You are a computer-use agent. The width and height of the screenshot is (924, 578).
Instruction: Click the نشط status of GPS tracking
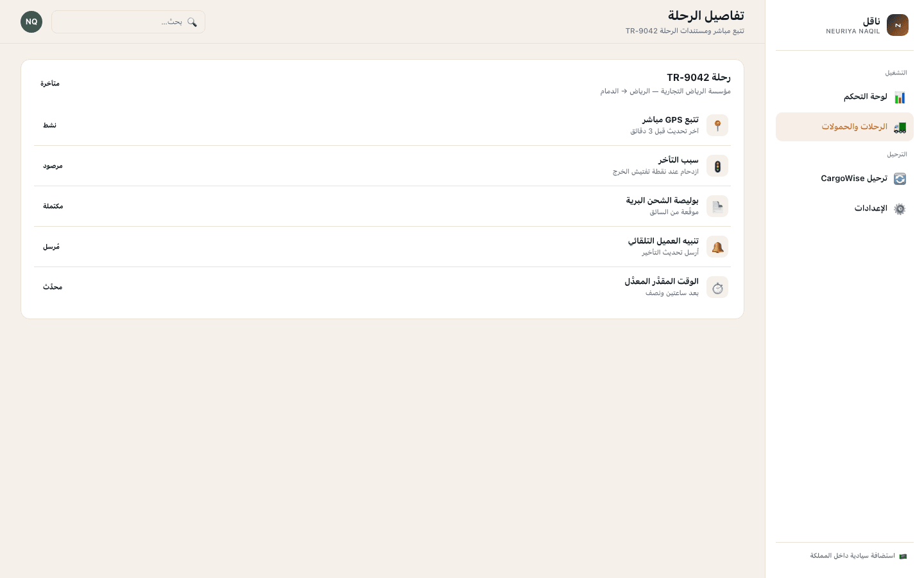pos(50,125)
